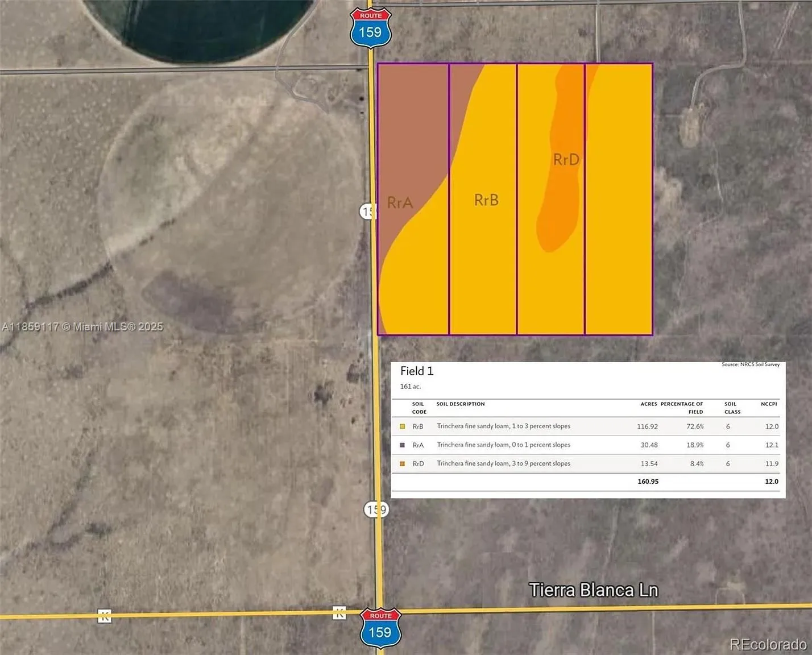Click the Field 1 heading
Image resolution: width=812 pixels, height=655 pixels.
tap(417, 371)
